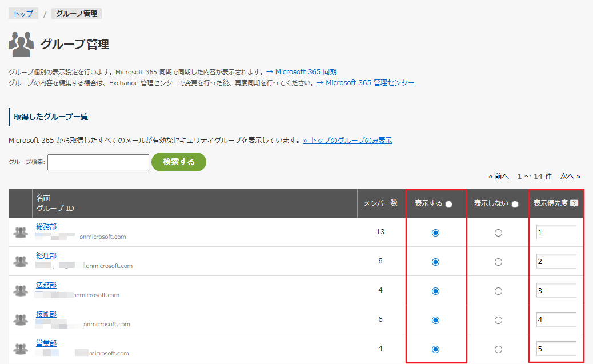Click the group icon in the 技術部 row
The height and width of the screenshot is (364, 593).
pyautogui.click(x=21, y=320)
